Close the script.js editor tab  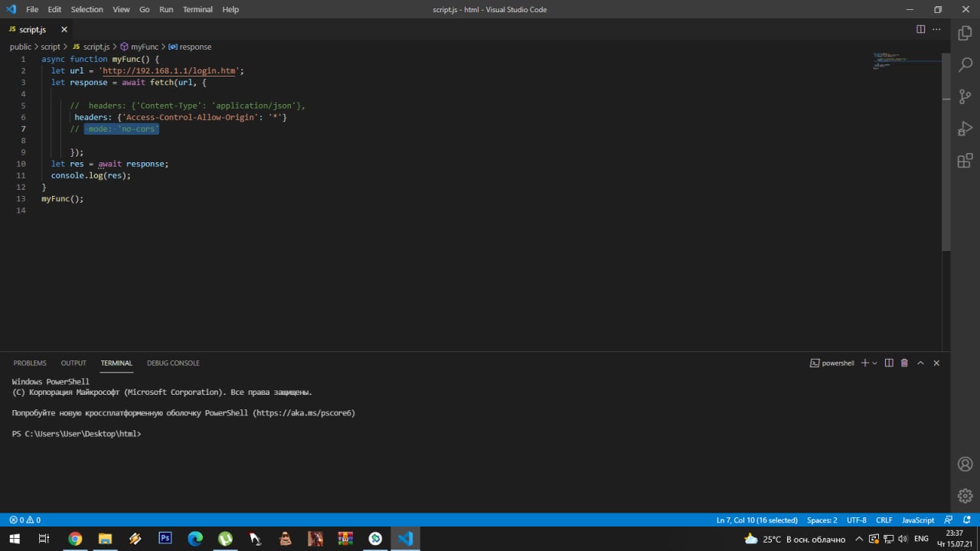coord(64,29)
